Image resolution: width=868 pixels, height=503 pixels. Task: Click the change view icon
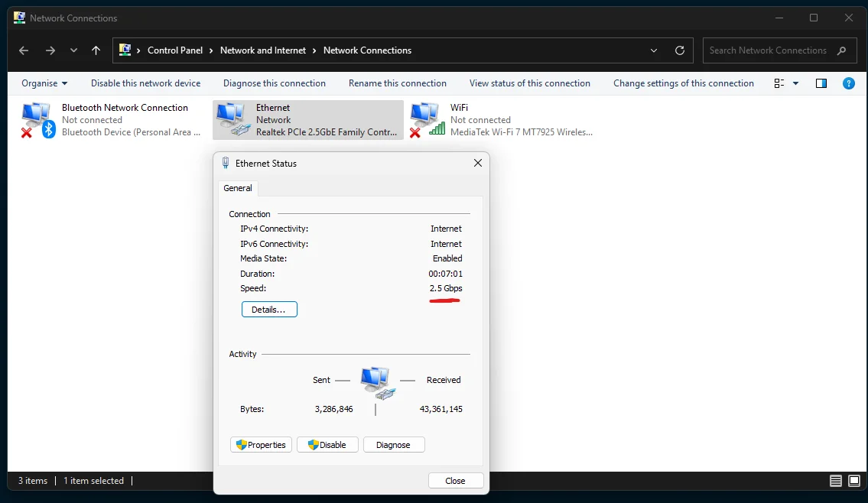[x=779, y=83]
